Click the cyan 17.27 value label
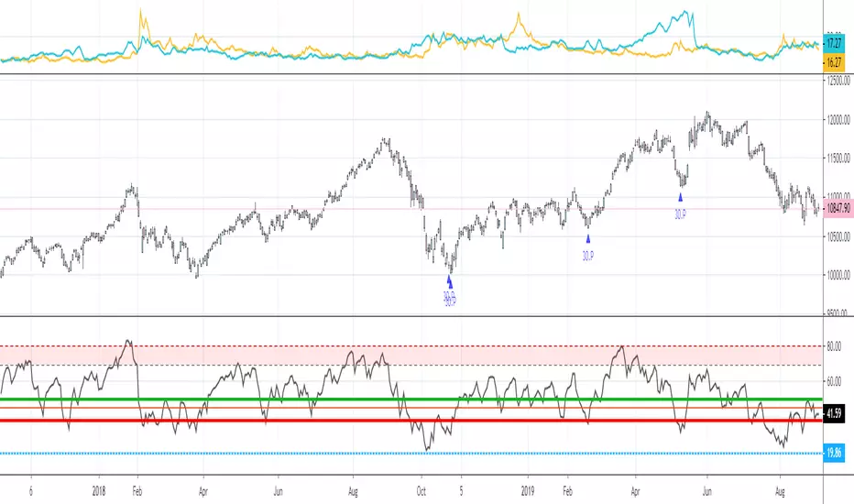 tap(834, 43)
